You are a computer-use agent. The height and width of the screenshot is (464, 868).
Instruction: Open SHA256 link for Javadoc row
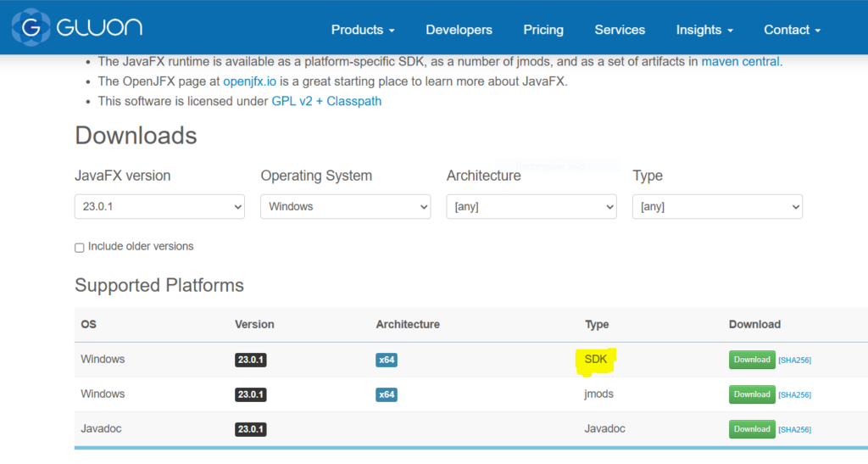tap(794, 430)
